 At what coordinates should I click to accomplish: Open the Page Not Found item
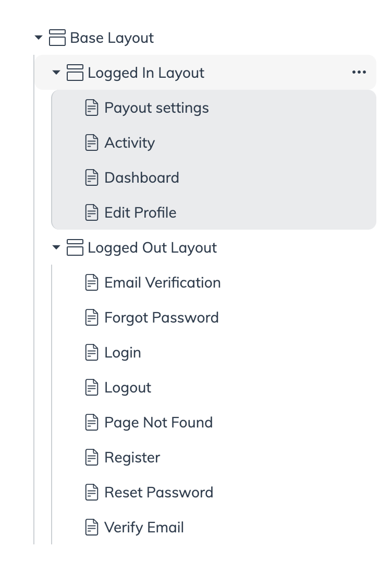(x=158, y=422)
